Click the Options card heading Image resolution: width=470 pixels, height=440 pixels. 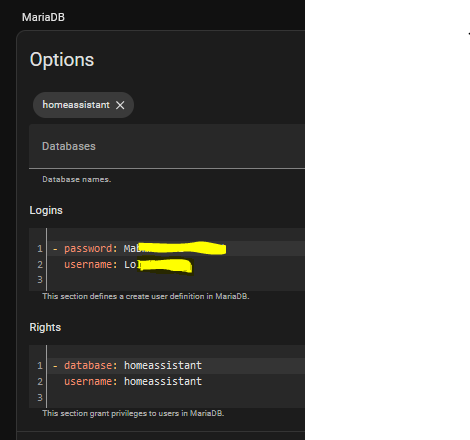click(62, 60)
